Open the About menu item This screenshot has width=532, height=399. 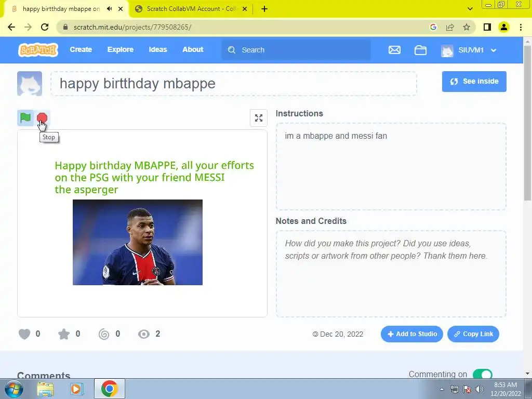click(x=193, y=49)
